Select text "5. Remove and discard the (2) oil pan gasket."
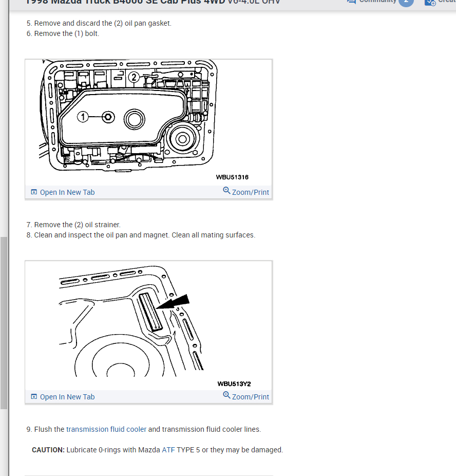This screenshot has width=456, height=476. pos(99,23)
